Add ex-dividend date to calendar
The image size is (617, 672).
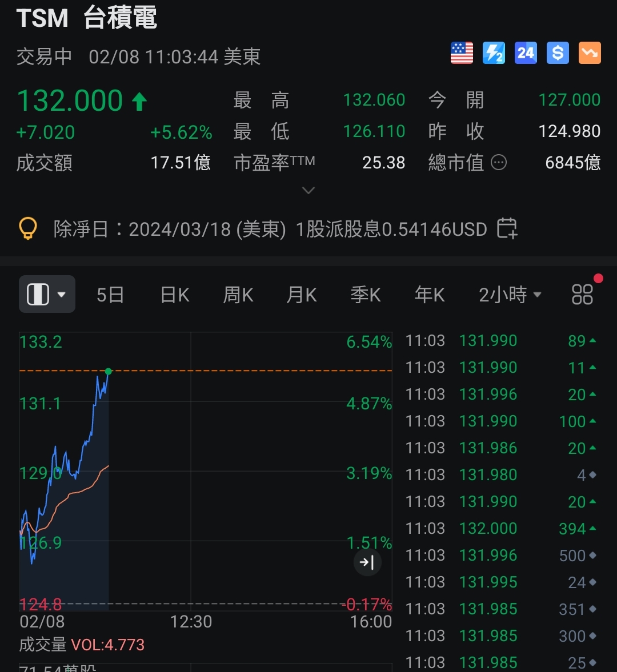(507, 228)
